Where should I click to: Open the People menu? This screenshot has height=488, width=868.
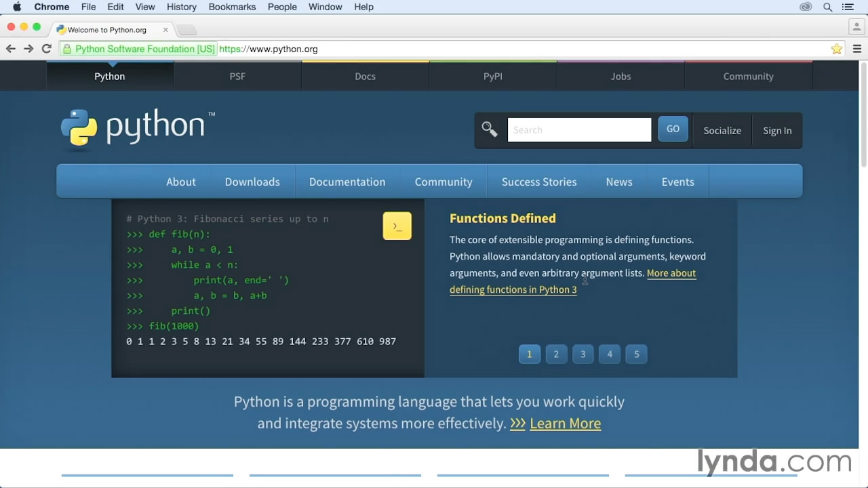point(282,7)
